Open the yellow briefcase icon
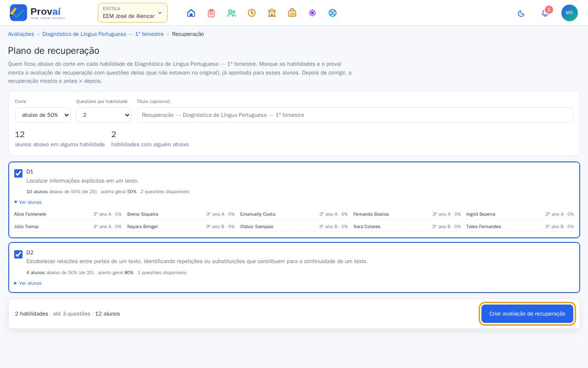 [x=292, y=13]
